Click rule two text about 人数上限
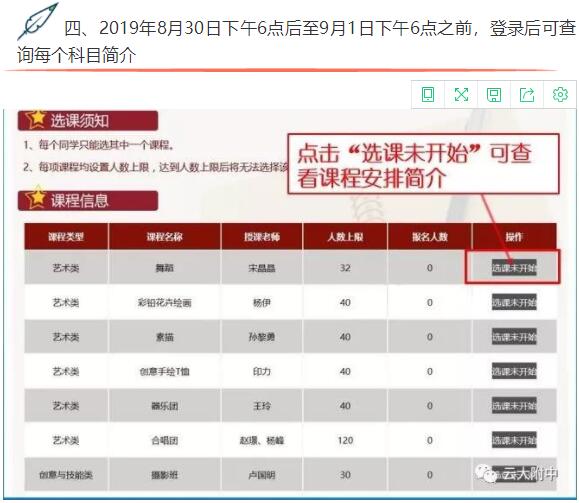Image resolution: width=579 pixels, height=503 pixels. tap(155, 167)
